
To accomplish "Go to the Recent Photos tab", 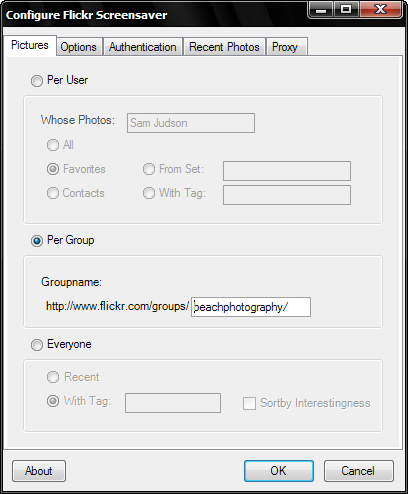I will click(x=224, y=47).
